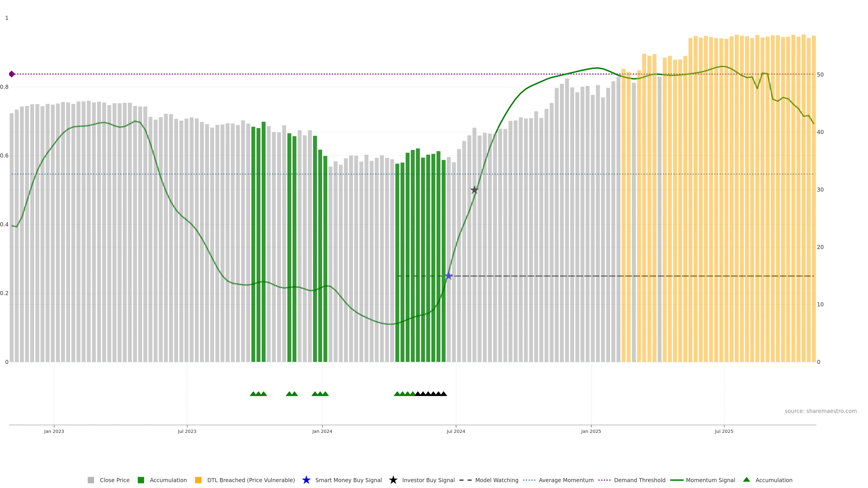Toggle the Momentum Signal legend entry
The width and height of the screenshot is (868, 488).
[710, 480]
